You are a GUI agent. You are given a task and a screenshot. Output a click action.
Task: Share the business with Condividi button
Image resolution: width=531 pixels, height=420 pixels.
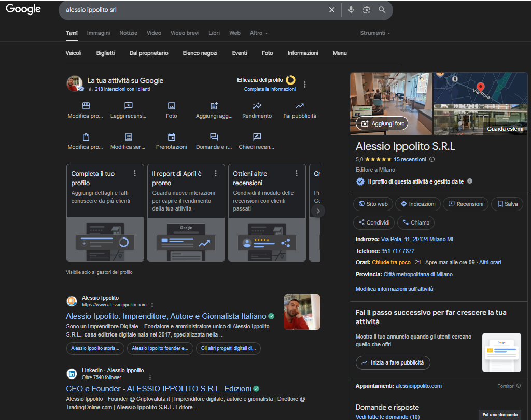pos(374,222)
